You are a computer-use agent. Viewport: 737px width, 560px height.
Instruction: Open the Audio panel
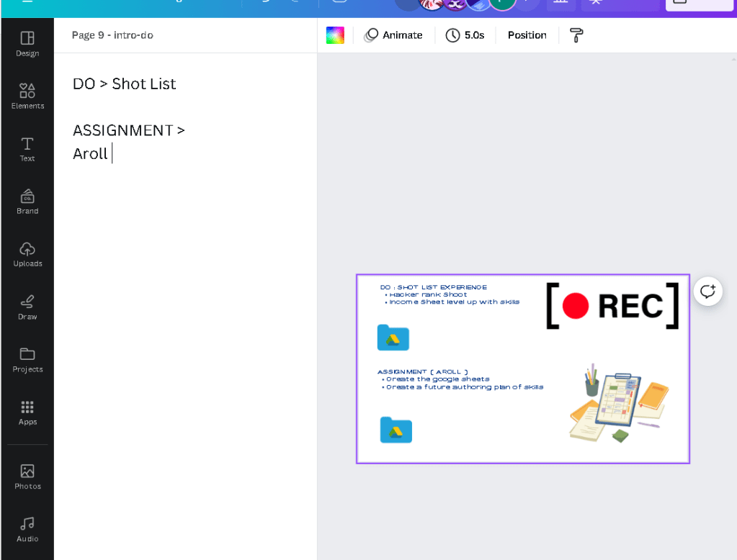[x=27, y=530]
